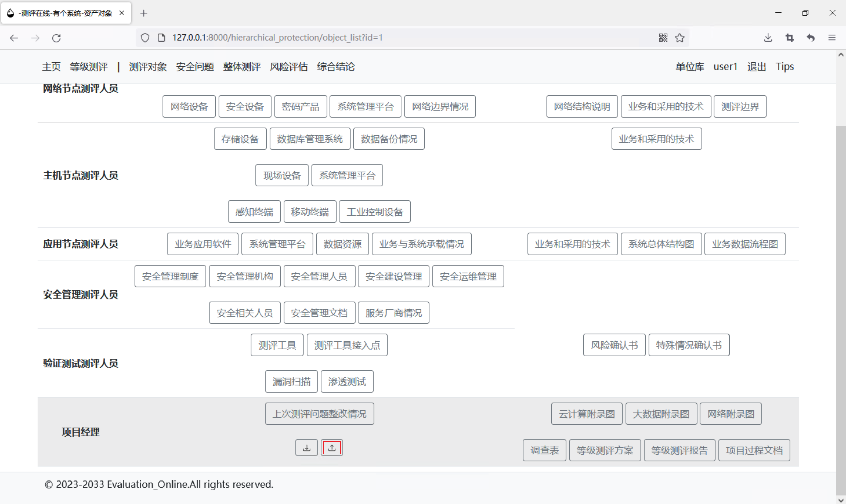The width and height of the screenshot is (846, 504).
Task: Click the 安全管理制度 button
Action: pyautogui.click(x=170, y=276)
